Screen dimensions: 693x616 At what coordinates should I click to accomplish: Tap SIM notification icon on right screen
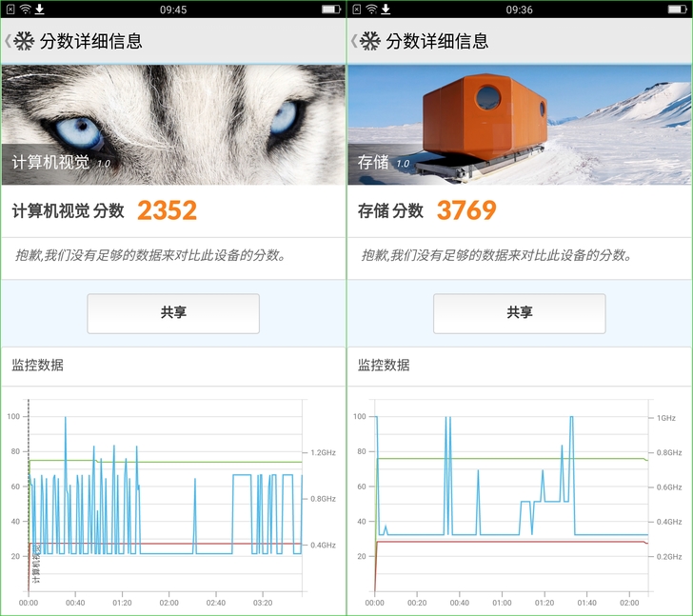[357, 9]
